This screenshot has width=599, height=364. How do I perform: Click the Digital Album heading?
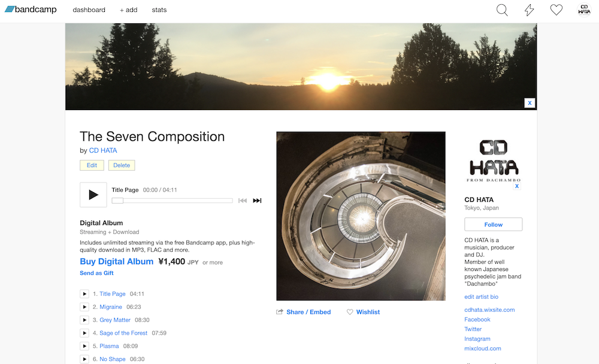point(101,223)
